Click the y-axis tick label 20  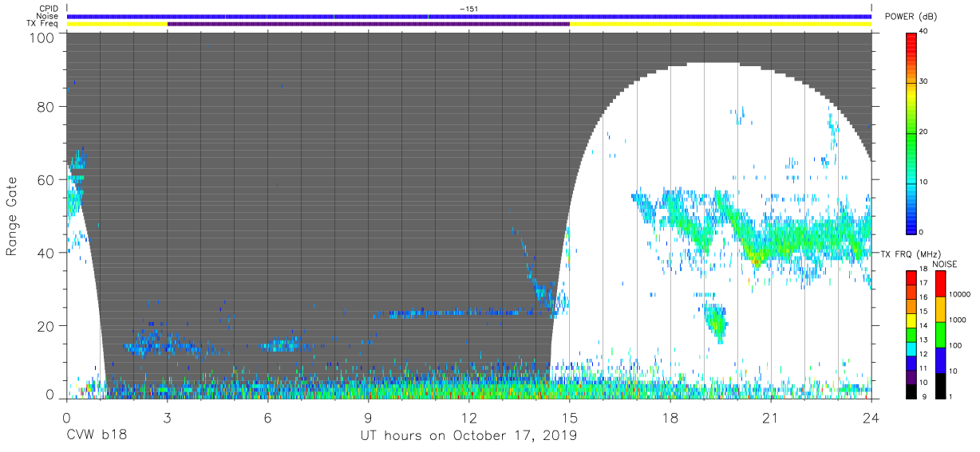point(45,326)
